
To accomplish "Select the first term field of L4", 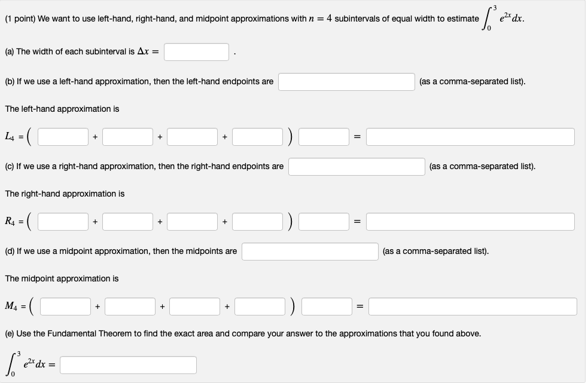I will point(62,137).
